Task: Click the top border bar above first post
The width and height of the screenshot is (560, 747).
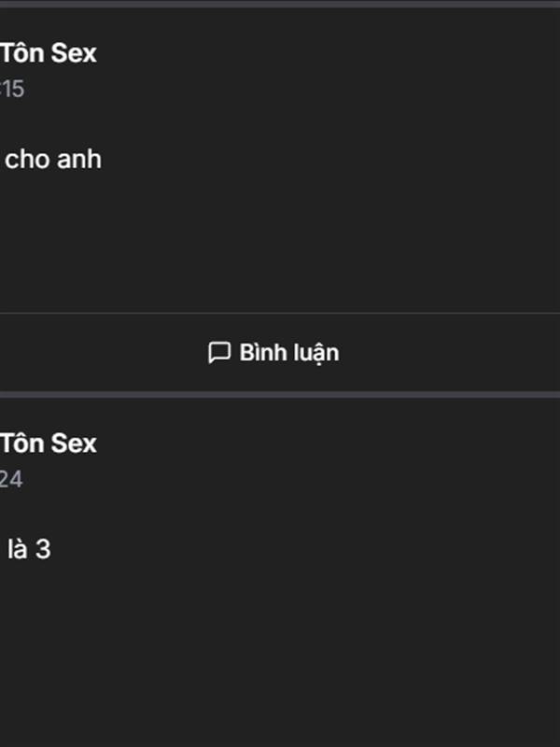Action: tap(280, 4)
